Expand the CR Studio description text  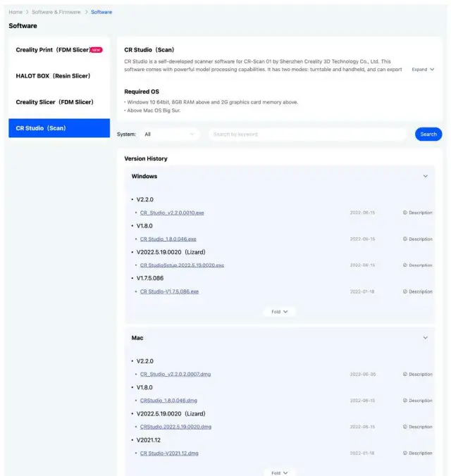click(x=423, y=70)
